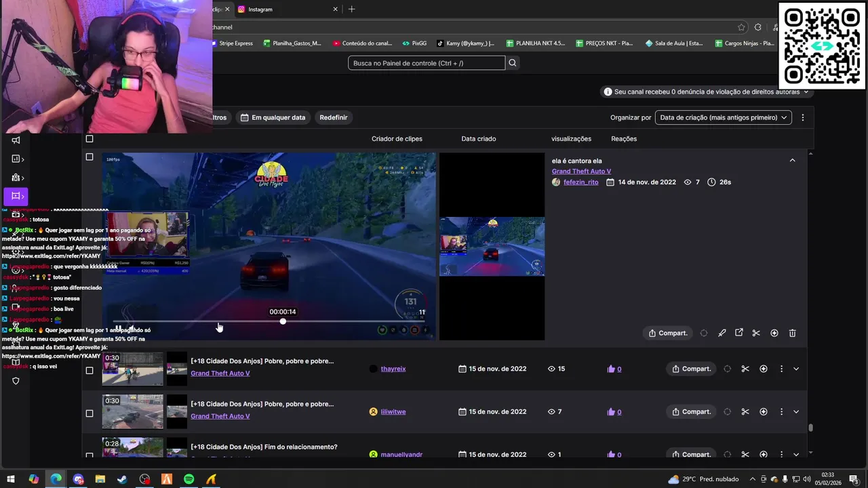The image size is (868, 488).
Task: Sort by the 'visualizações' column header
Action: pos(571,139)
